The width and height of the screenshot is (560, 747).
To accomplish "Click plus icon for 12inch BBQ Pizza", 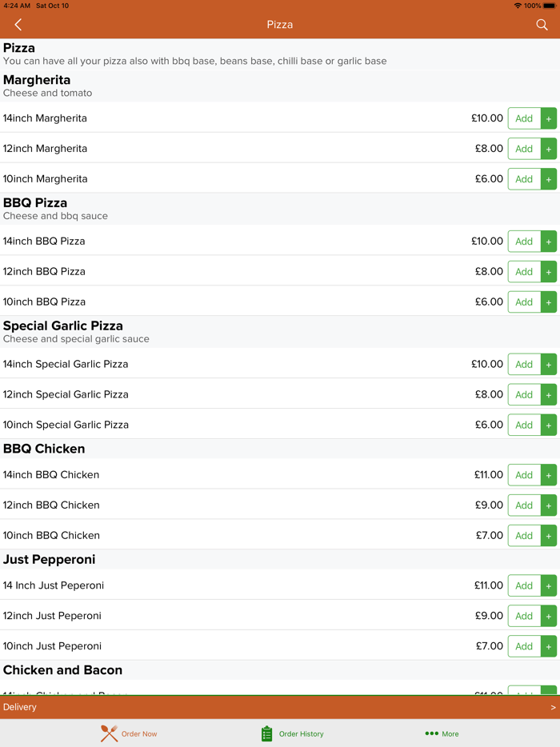I will [x=549, y=272].
